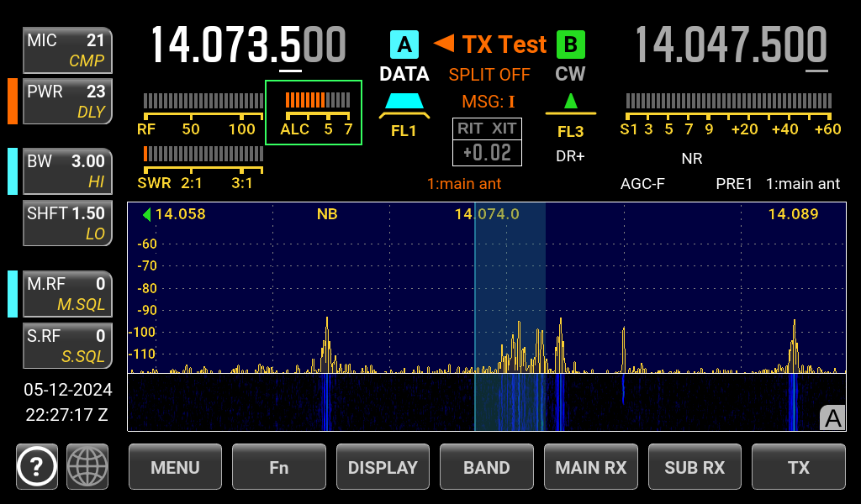Click the globe network icon
Viewport: 861px width, 504px height.
click(x=88, y=466)
